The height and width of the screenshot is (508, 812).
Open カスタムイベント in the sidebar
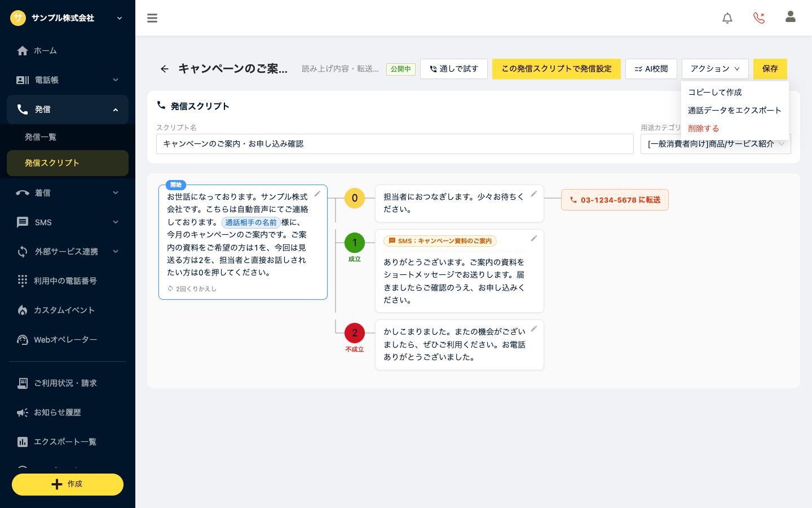click(68, 310)
